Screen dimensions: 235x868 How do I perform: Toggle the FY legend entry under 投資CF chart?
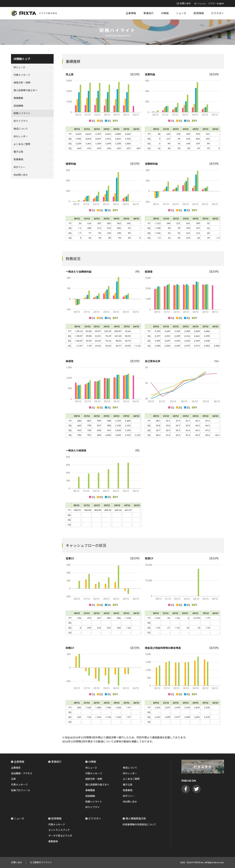click(x=194, y=605)
